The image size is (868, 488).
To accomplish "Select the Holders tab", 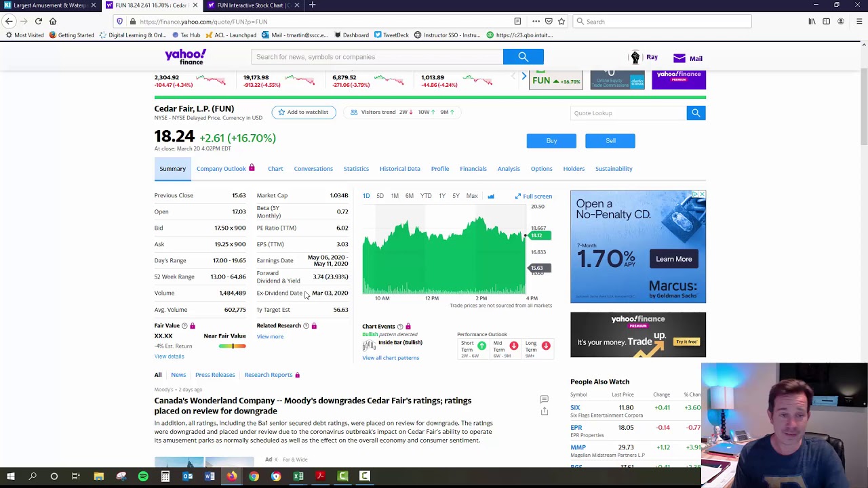I will [x=574, y=169].
